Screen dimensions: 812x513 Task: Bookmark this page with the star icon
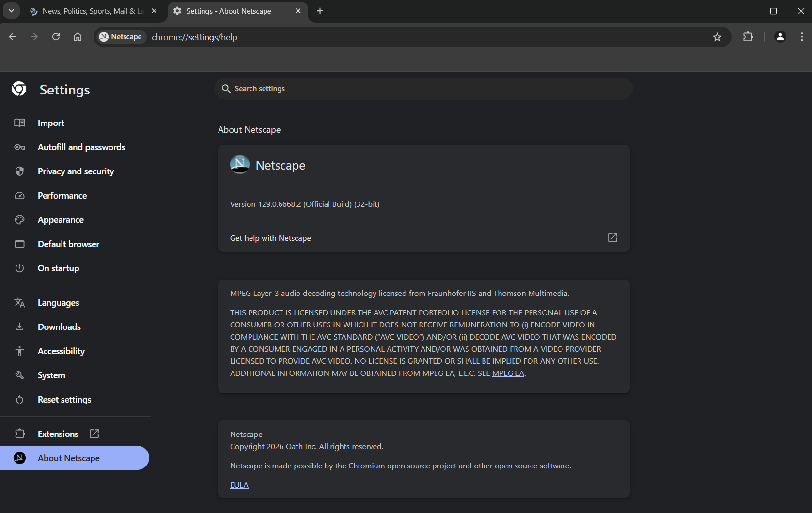(x=717, y=37)
